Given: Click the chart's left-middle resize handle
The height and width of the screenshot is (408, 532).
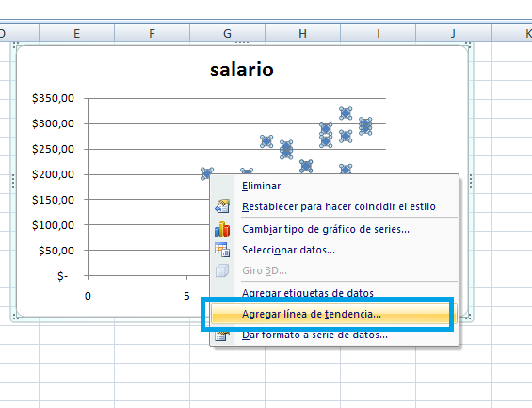Looking at the screenshot, I should 13,181.
